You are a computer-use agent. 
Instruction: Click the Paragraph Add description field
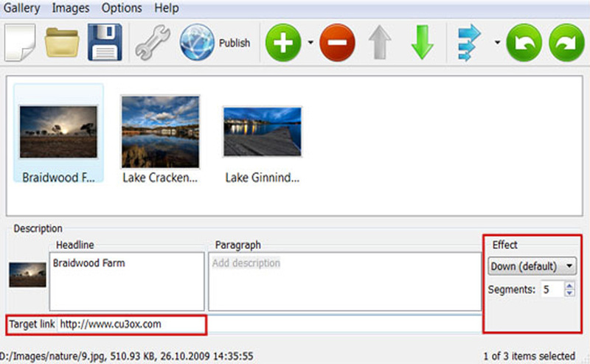tap(344, 281)
